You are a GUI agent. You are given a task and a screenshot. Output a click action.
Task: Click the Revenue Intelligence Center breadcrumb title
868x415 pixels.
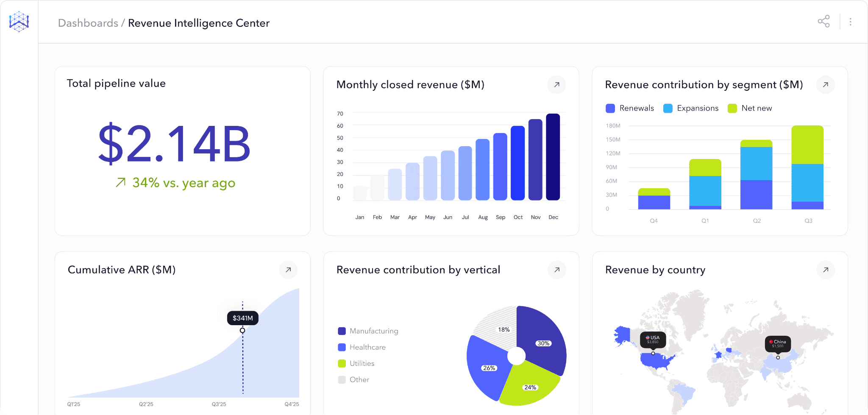[x=199, y=23]
